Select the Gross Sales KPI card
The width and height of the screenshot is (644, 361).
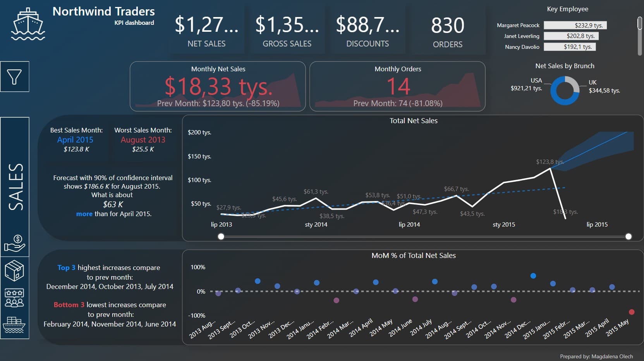(287, 31)
